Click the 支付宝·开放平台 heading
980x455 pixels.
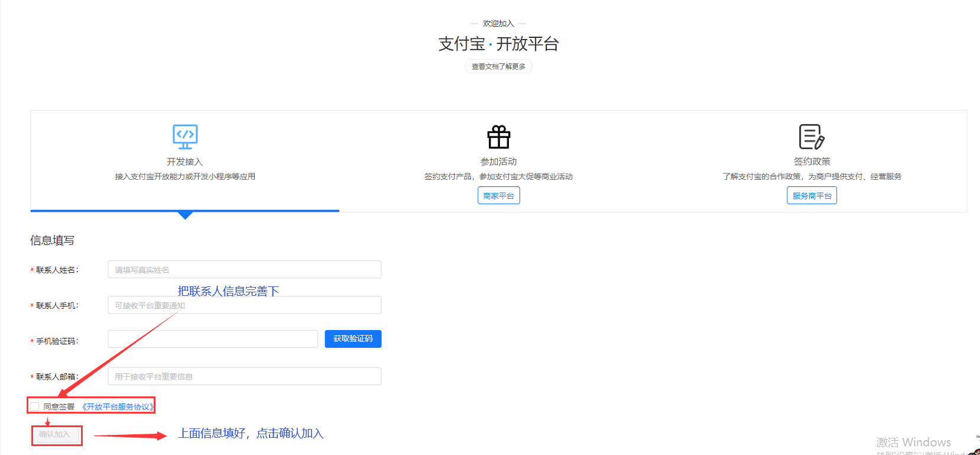coord(498,44)
